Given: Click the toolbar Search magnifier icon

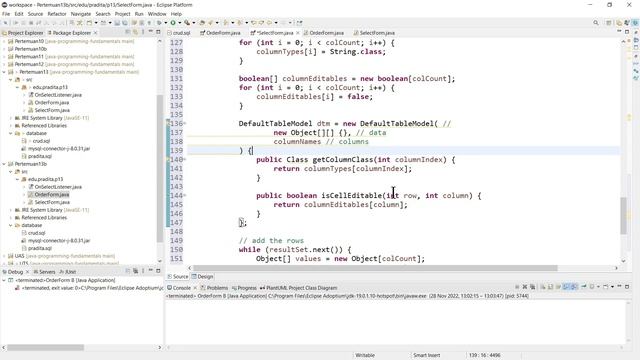Looking at the screenshot, I should click(x=596, y=23).
